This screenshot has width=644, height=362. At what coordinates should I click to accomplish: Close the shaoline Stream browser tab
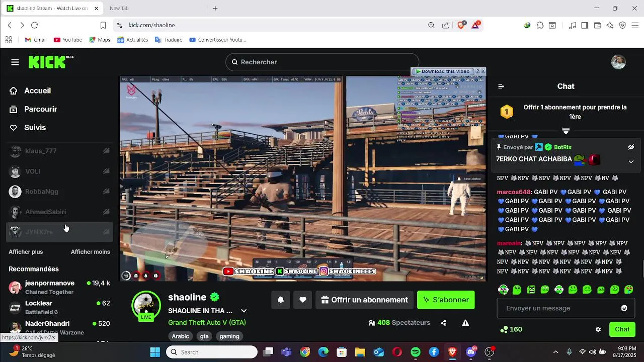[x=96, y=8]
